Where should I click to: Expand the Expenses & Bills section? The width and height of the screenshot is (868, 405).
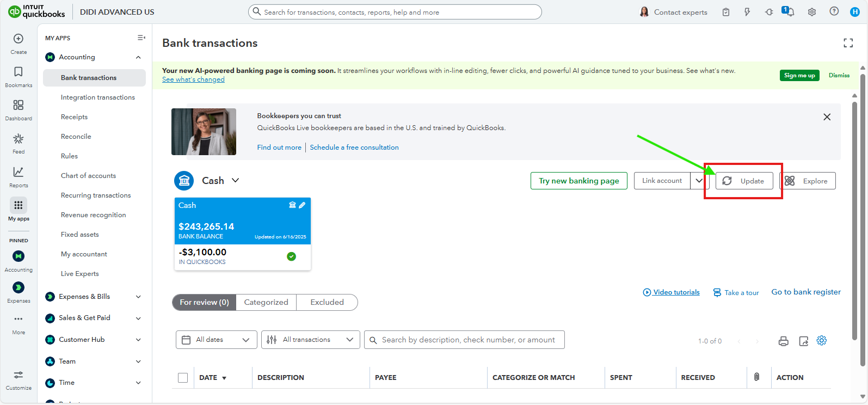(138, 297)
